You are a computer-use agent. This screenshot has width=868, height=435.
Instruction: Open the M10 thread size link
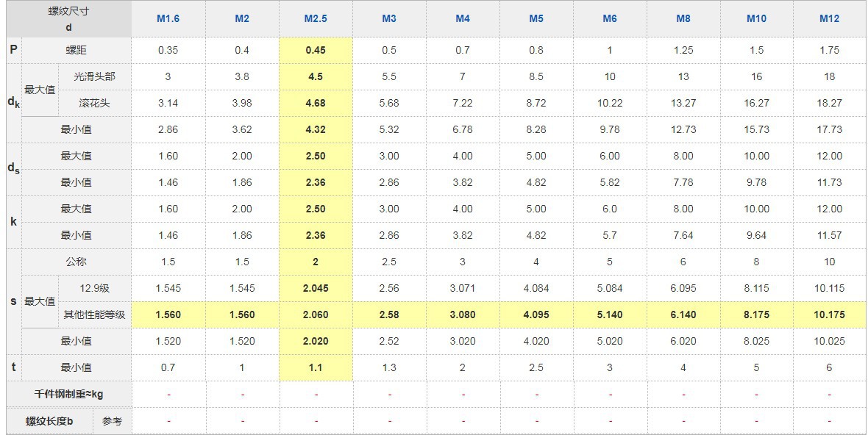(756, 18)
